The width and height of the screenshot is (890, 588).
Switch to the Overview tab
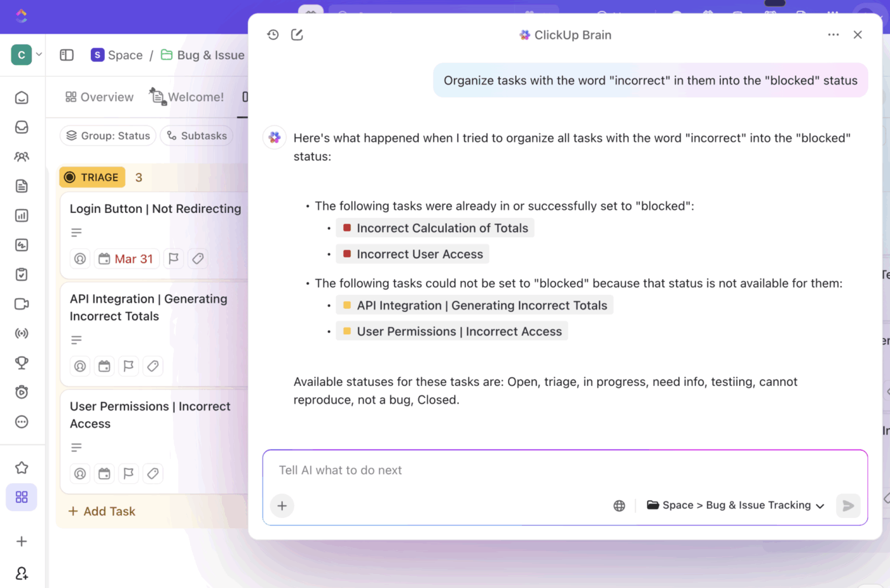tap(99, 97)
